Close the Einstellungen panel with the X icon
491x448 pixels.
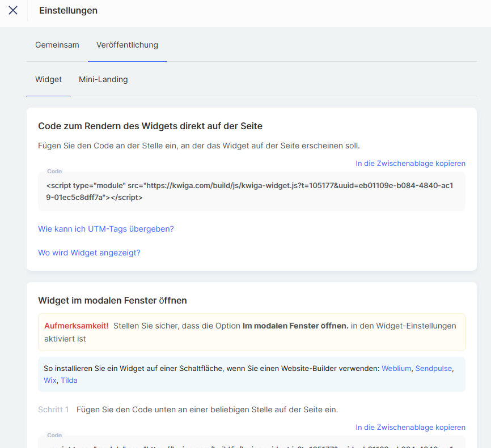coord(13,10)
